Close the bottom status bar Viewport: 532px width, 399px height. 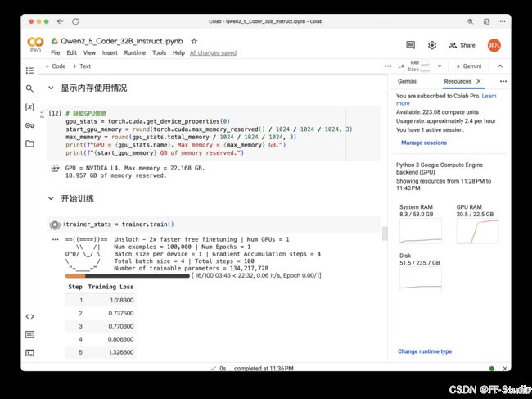(505, 369)
